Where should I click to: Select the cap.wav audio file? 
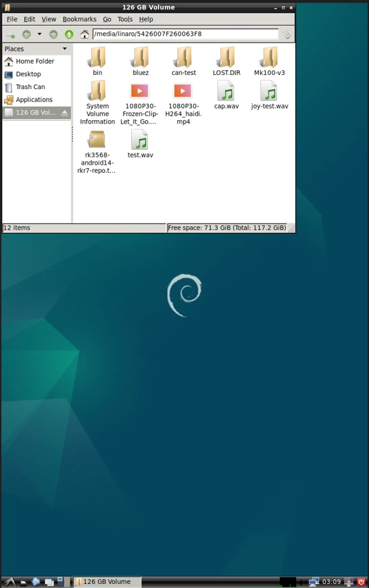point(226,95)
